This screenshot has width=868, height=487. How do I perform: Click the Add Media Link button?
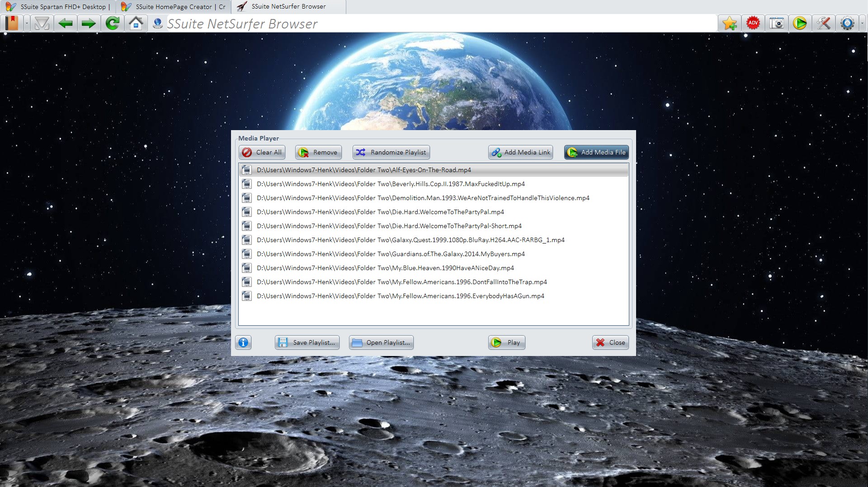point(521,152)
